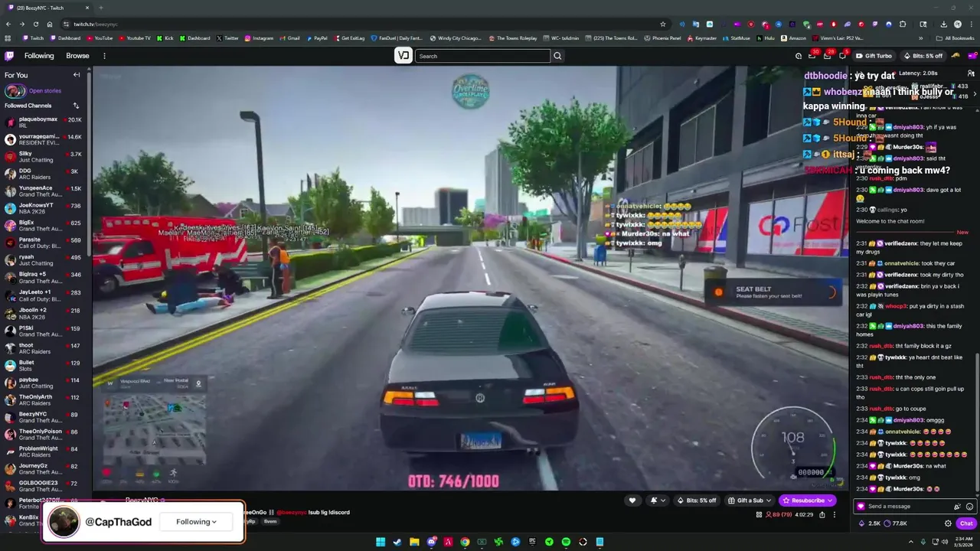Open YungeenAce channel from sidebar
980x551 pixels.
tap(44, 191)
